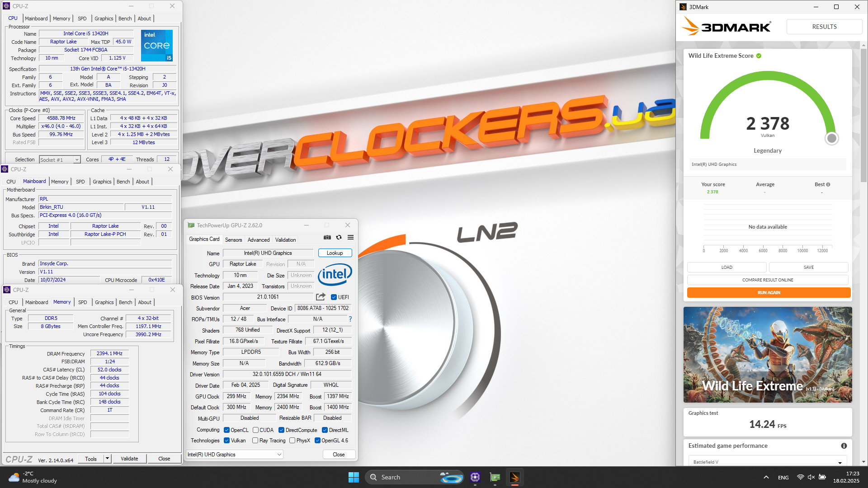Open the GPU-Z Sensors tab
868x488 pixels.
click(x=233, y=240)
